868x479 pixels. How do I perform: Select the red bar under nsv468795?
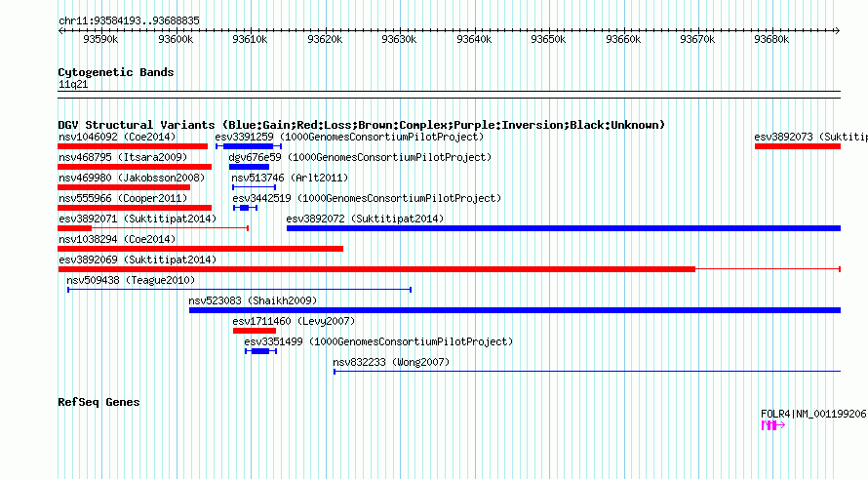point(135,167)
